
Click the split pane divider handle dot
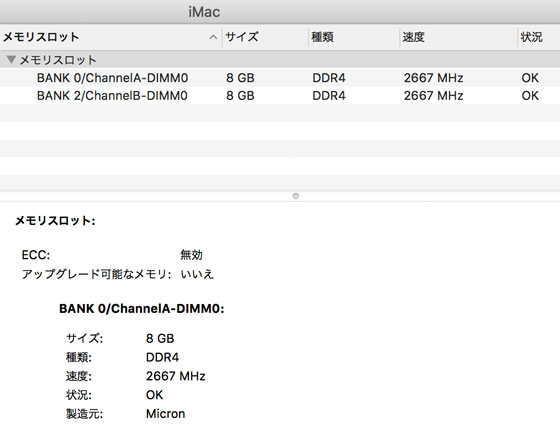pos(295,196)
